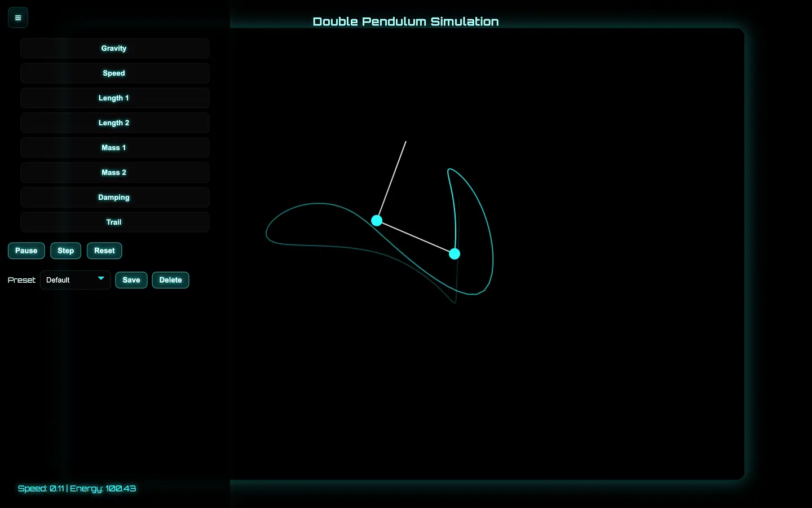Click the Speed and Energy status readout
This screenshot has height=508, width=812.
(x=77, y=488)
